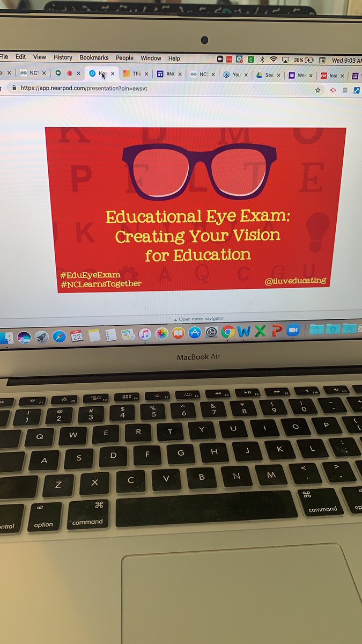Click the lock icon in address bar

(15, 88)
